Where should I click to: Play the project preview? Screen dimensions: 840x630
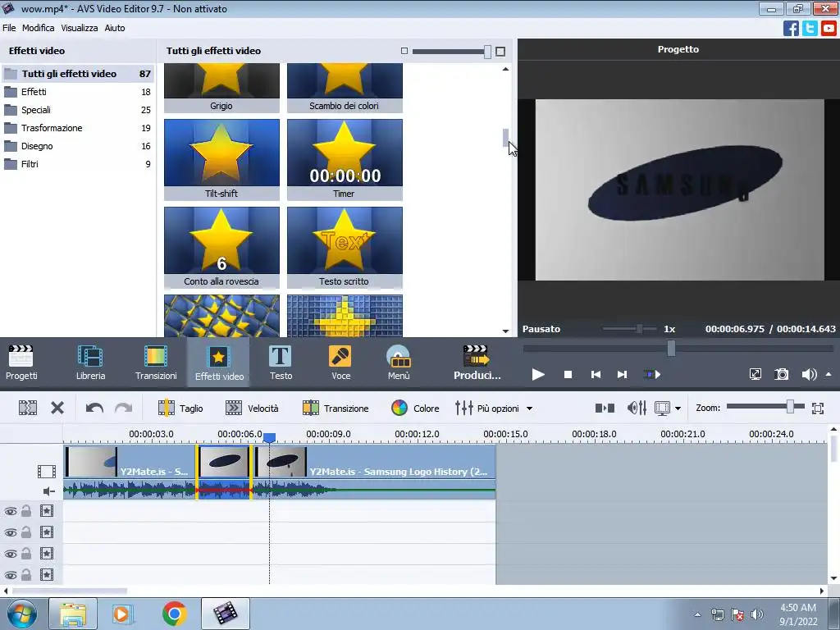pyautogui.click(x=538, y=374)
